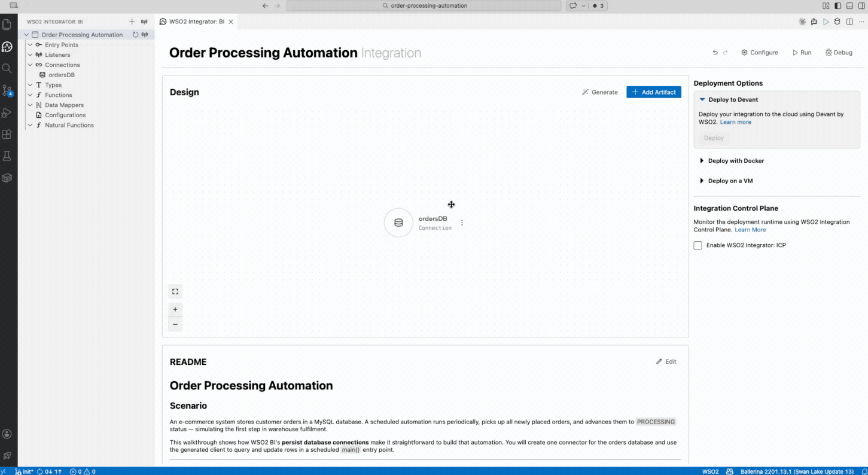The image size is (868, 475).
Task: Open the Accounts icon in the activity bar
Action: click(x=7, y=434)
